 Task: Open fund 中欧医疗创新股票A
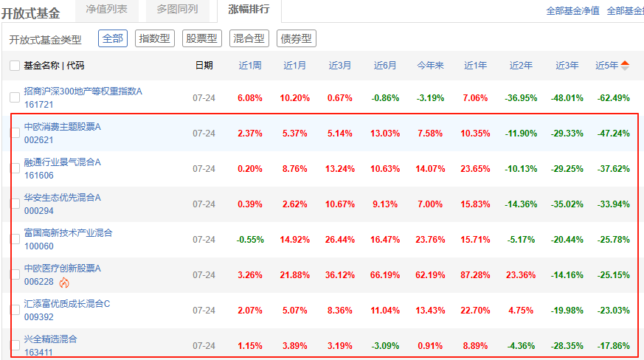point(63,268)
